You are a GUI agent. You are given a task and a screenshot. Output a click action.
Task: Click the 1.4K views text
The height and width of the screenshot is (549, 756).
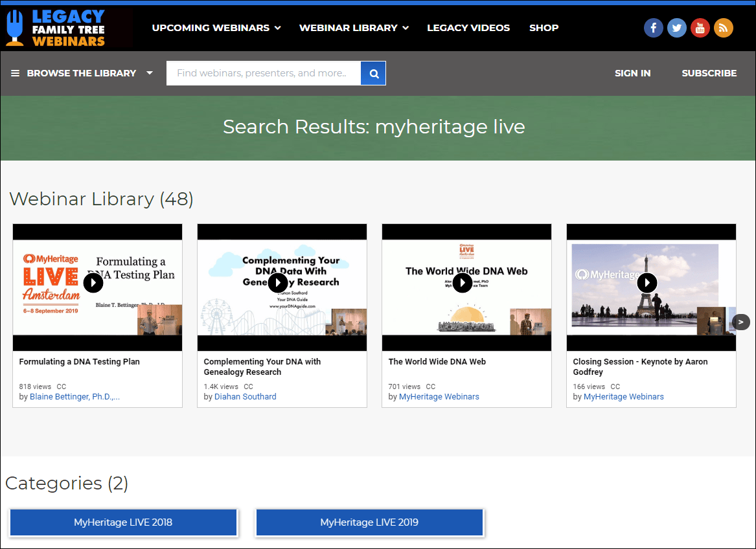click(221, 387)
